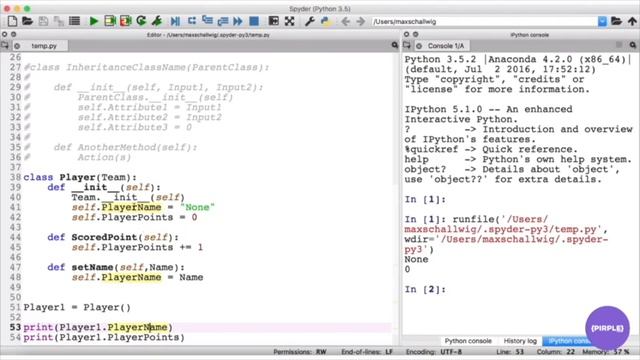Toggle fullscreen mode icon
This screenshot has height=360, width=640.
click(289, 21)
